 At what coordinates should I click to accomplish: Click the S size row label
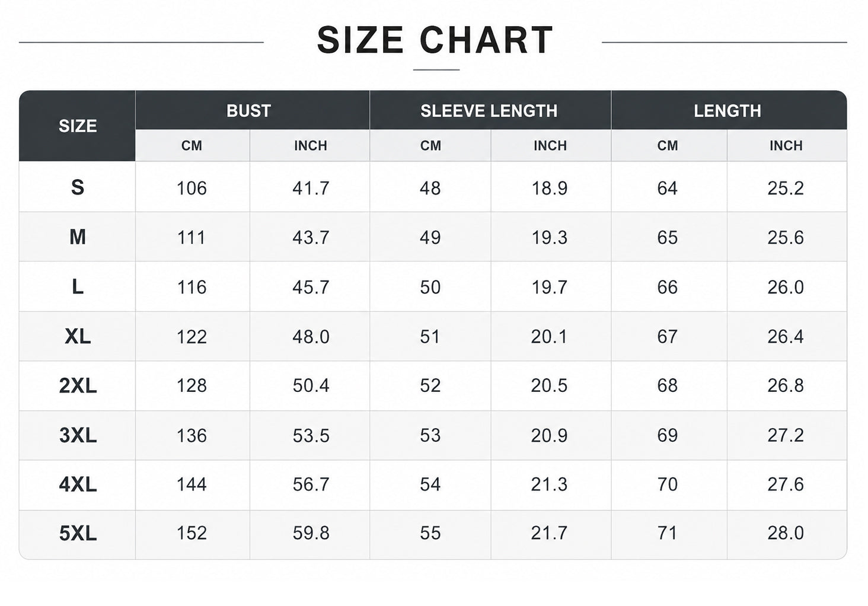click(78, 187)
